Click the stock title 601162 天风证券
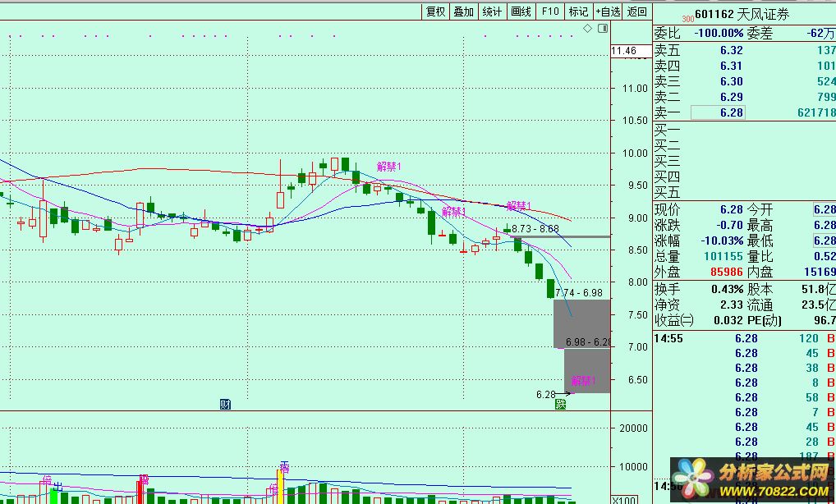 click(x=742, y=15)
